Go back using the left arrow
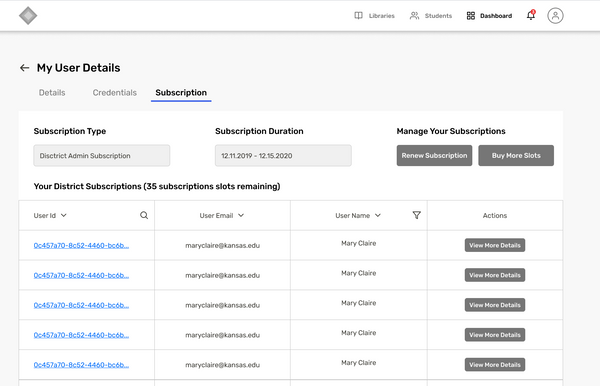The height and width of the screenshot is (386, 600). pos(24,68)
